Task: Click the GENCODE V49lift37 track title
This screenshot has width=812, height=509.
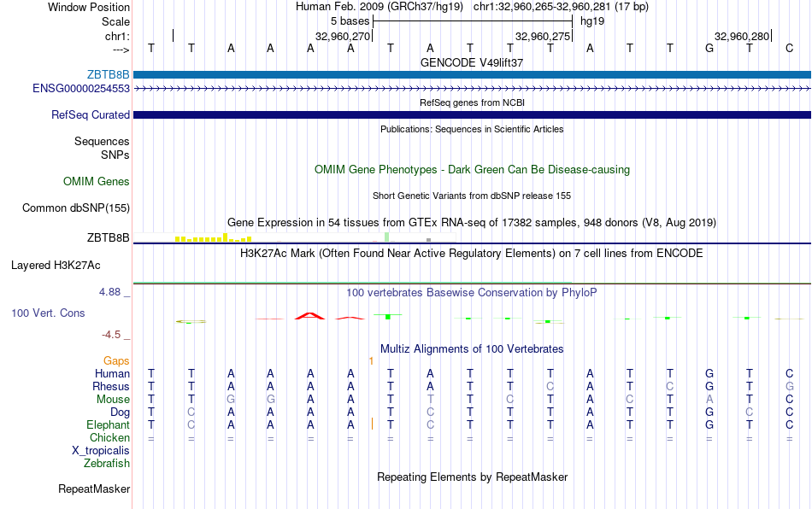Action: coord(472,62)
